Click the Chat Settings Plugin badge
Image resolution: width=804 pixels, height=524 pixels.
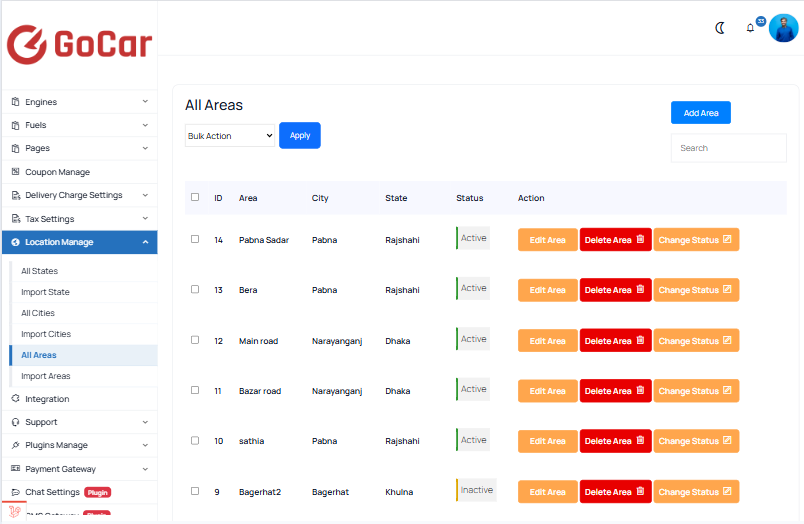pos(97,492)
